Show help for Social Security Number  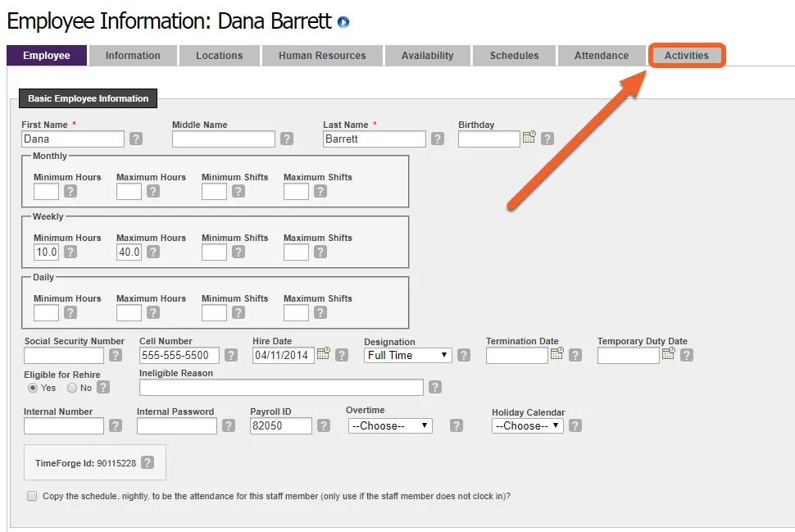(116, 355)
